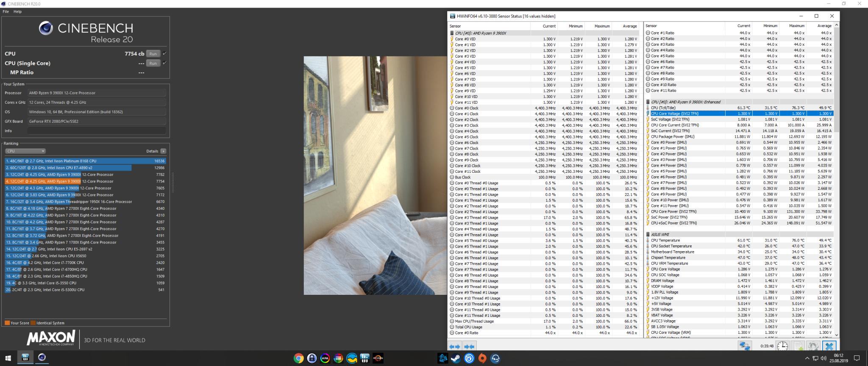
Task: Select CPU (Tctl/Tdie) temperature row
Action: pos(739,108)
